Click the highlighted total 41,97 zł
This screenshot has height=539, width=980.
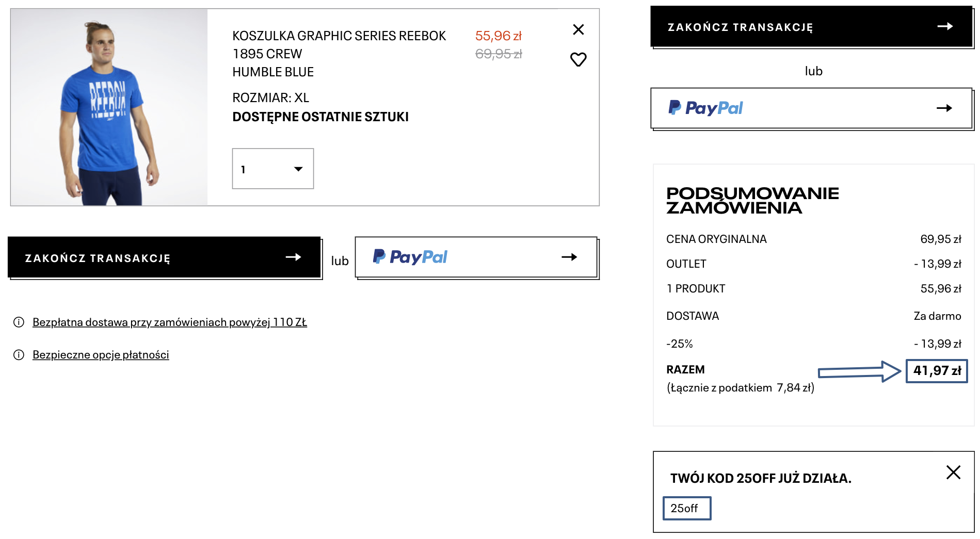click(937, 371)
